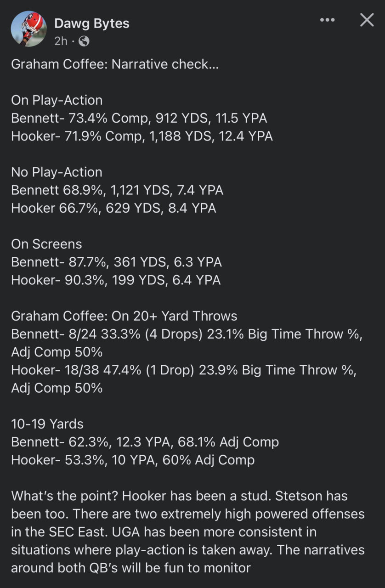
Task: Click Bennett's 68.9%, 1,121 YDS line
Action: pos(117,190)
